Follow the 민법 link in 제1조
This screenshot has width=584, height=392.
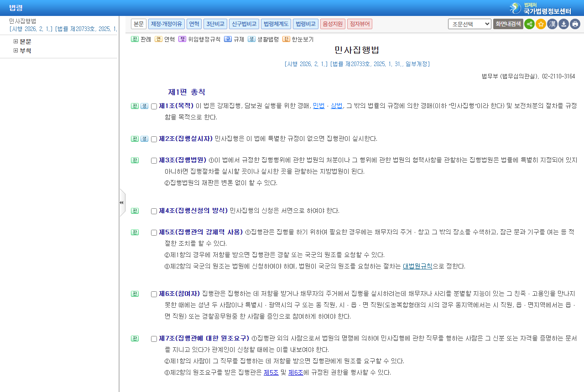318,106
